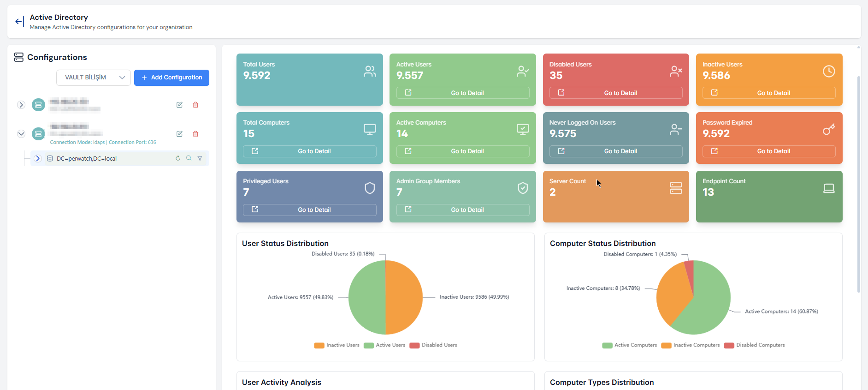Screen dimensions: 868x390
Task: Search within the DC=perwatch,DC=local node
Action: coord(189,158)
